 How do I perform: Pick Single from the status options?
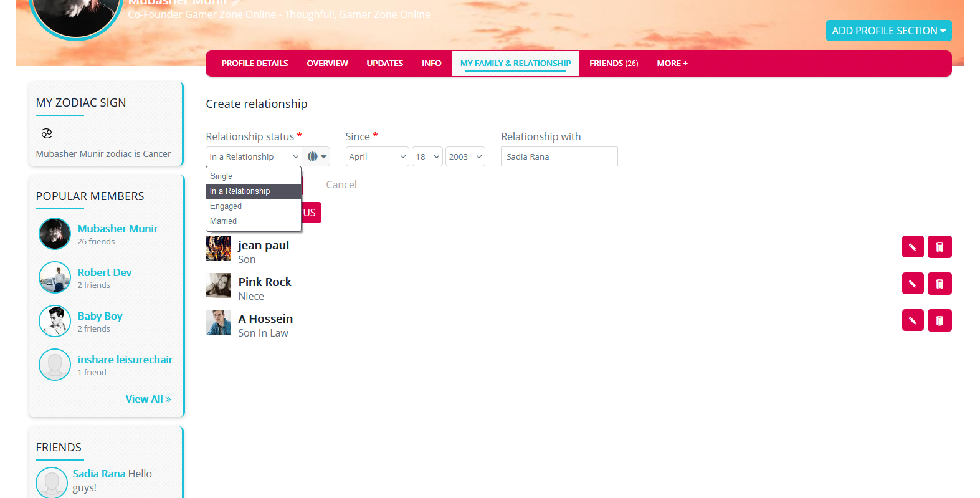[221, 176]
